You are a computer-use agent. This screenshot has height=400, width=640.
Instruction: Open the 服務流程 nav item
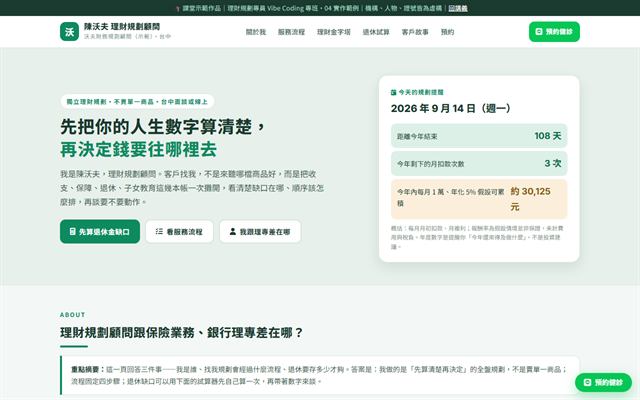pyautogui.click(x=291, y=32)
